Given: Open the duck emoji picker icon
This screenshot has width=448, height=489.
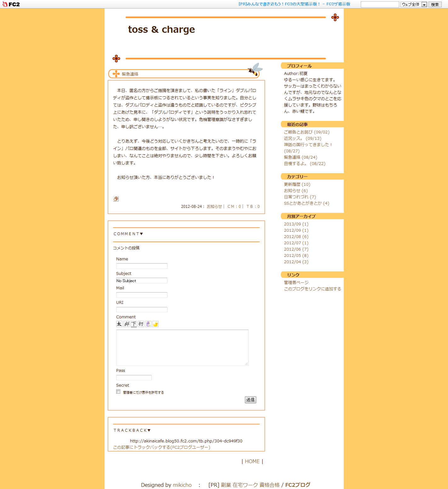Looking at the screenshot, I should [156, 324].
